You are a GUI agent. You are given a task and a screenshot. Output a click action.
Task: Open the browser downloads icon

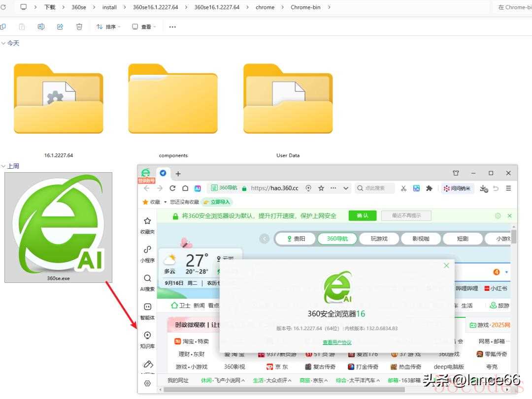pos(484,188)
